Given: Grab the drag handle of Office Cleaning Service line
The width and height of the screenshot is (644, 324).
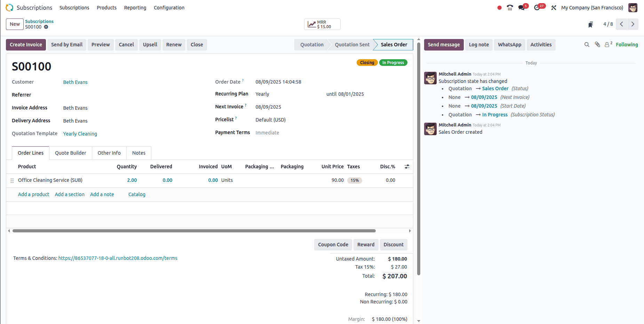Looking at the screenshot, I should click(x=12, y=180).
